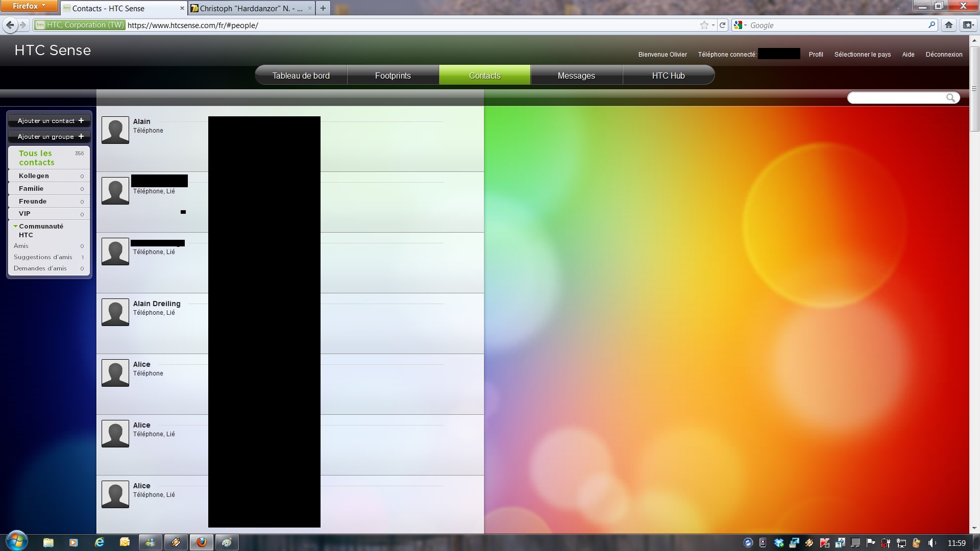Screen dimensions: 980x551
Task: Open the Windows Start menu orb
Action: (x=16, y=542)
